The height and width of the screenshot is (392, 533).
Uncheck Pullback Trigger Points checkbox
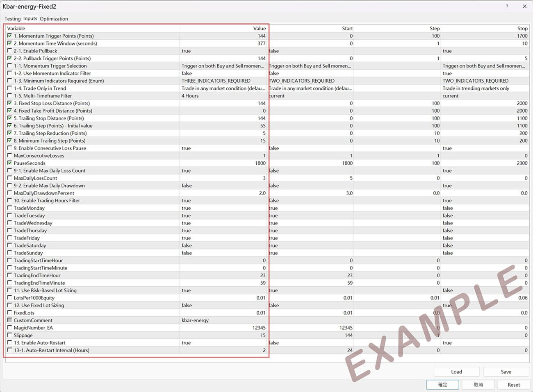click(x=9, y=58)
